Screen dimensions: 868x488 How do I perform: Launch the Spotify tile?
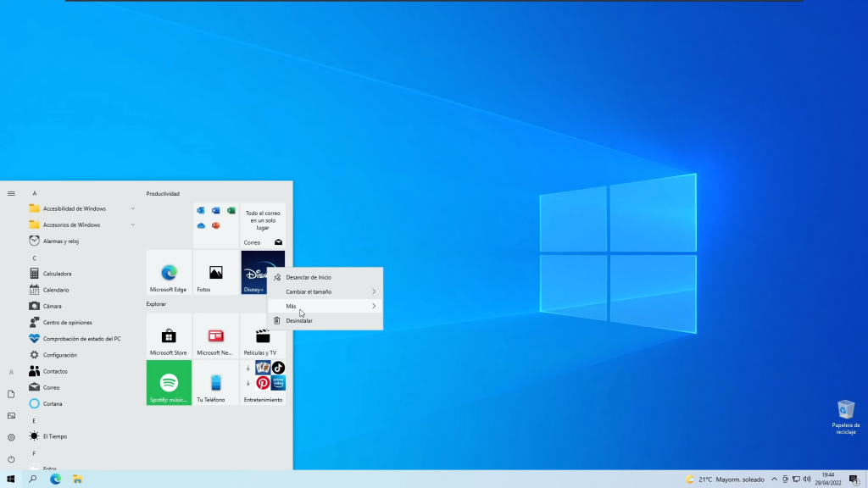coord(169,382)
